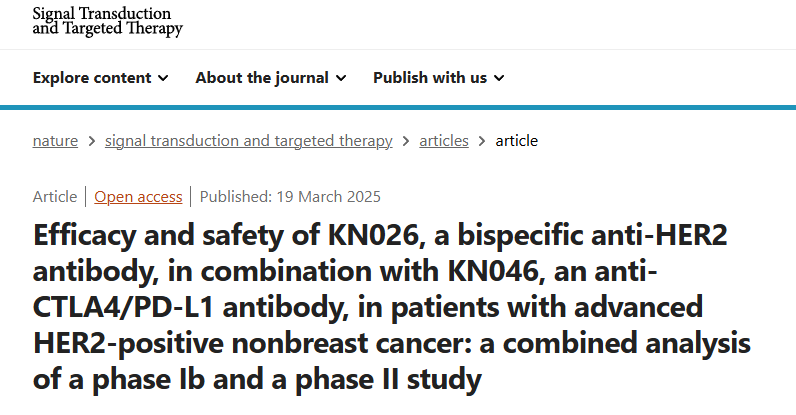Open the Explore content menu label
The height and width of the screenshot is (415, 796).
pyautogui.click(x=92, y=78)
